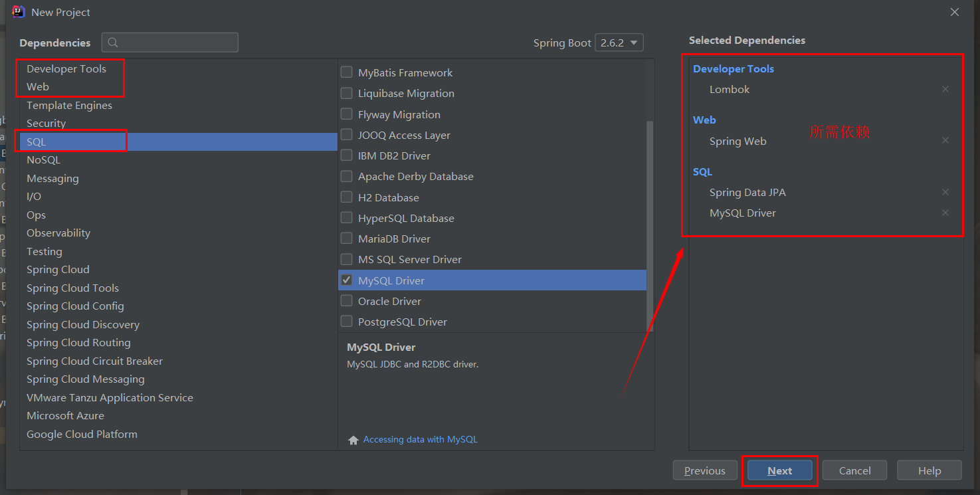Close the New Project dialog
This screenshot has width=980, height=495.
[955, 12]
